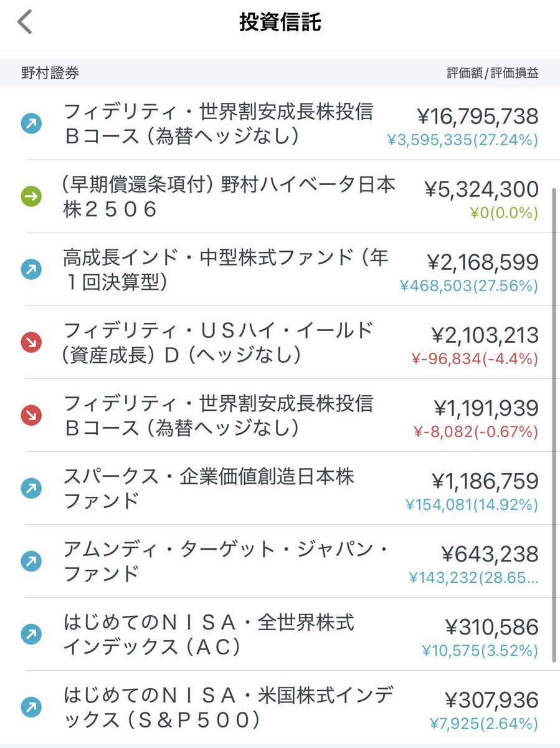Click green flat-arrow icon for 野村ハイベータ日本株2506
The width and height of the screenshot is (560, 748).
point(31,197)
